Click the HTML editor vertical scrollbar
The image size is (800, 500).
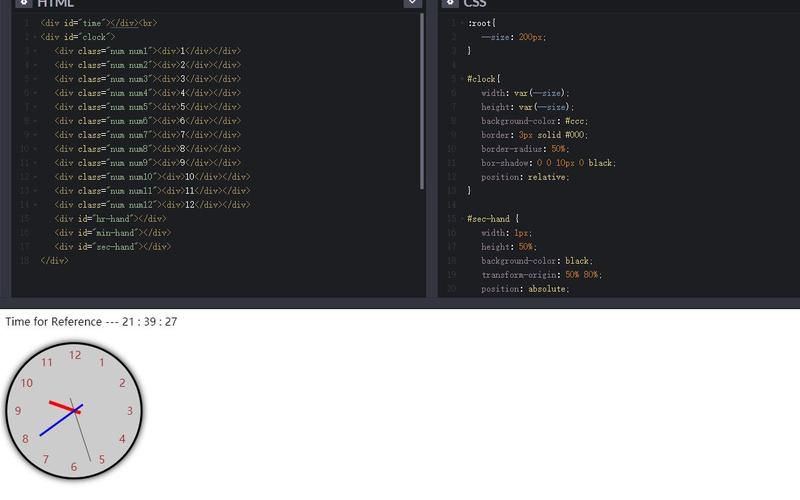click(422, 100)
